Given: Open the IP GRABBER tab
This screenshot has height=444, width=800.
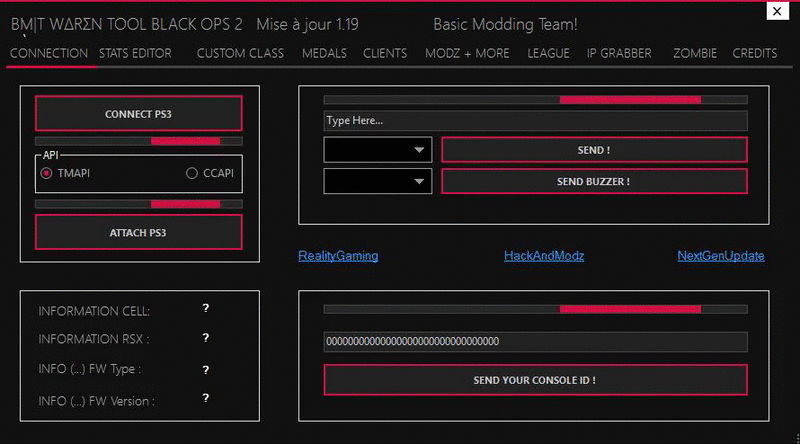Looking at the screenshot, I should (619, 53).
